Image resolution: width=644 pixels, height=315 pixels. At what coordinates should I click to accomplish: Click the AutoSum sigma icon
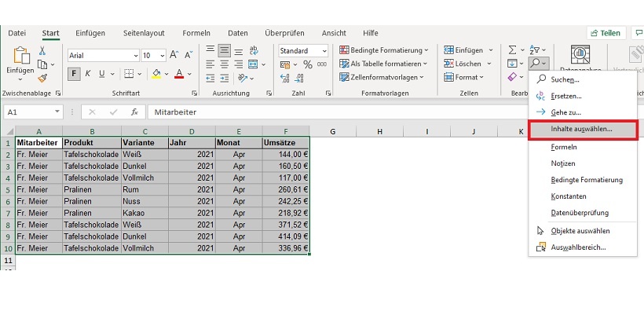[512, 50]
